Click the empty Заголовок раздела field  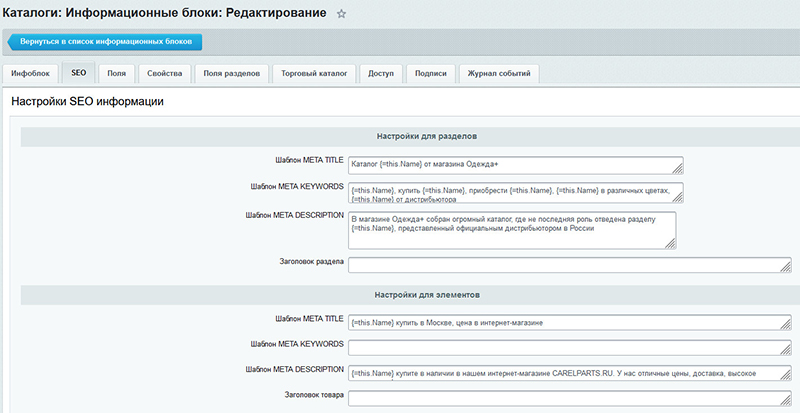pyautogui.click(x=568, y=265)
